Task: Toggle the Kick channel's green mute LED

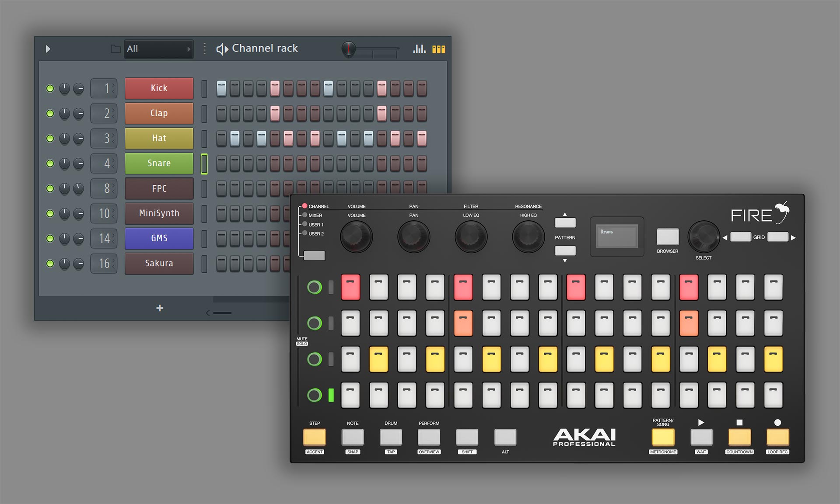Action: coord(49,88)
